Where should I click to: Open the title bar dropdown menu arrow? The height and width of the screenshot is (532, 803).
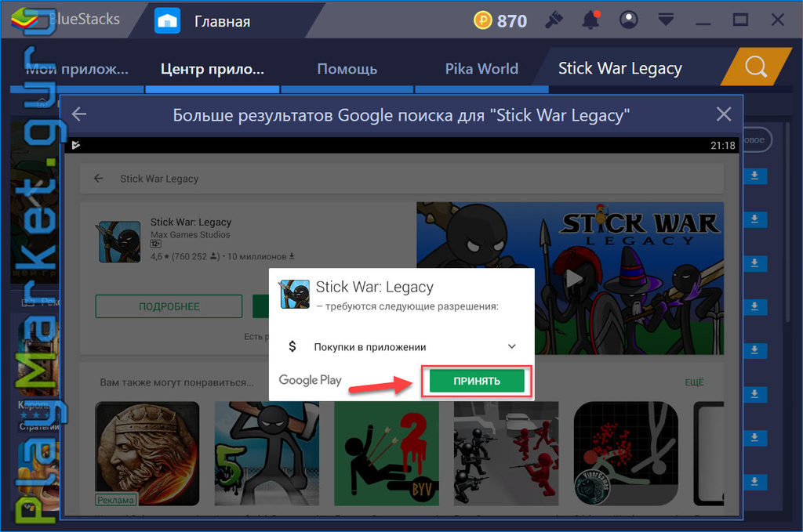click(666, 20)
